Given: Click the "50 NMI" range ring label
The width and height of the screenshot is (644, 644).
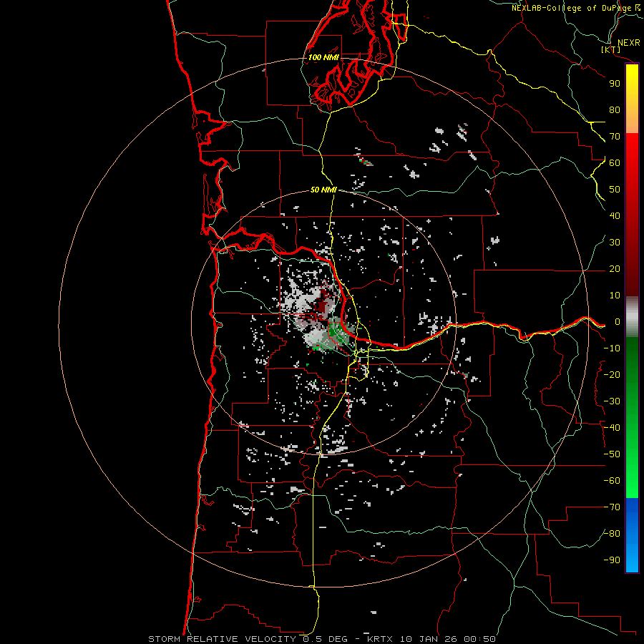Looking at the screenshot, I should coord(323,190).
